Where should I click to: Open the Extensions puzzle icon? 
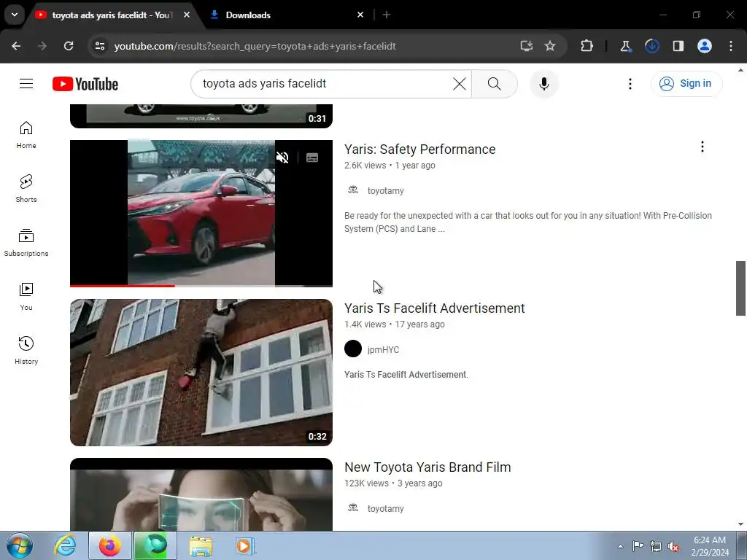[x=587, y=46]
